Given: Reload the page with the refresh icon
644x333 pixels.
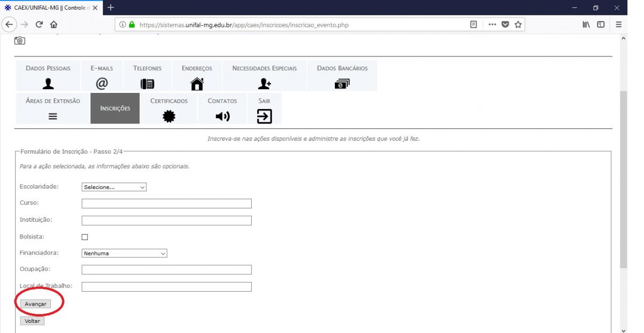Looking at the screenshot, I should click(x=40, y=25).
